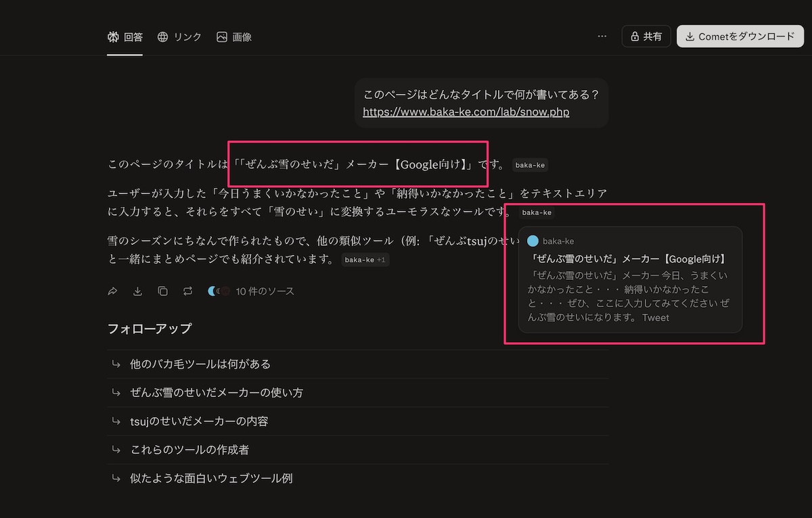The height and width of the screenshot is (518, 812).
Task: Click the rewrite arrows icon
Action: tap(187, 291)
